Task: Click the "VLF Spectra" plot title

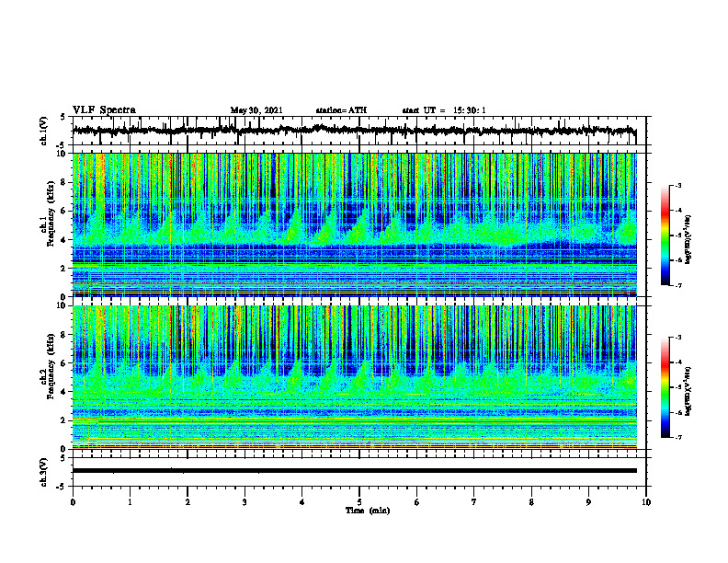Action: tap(104, 110)
